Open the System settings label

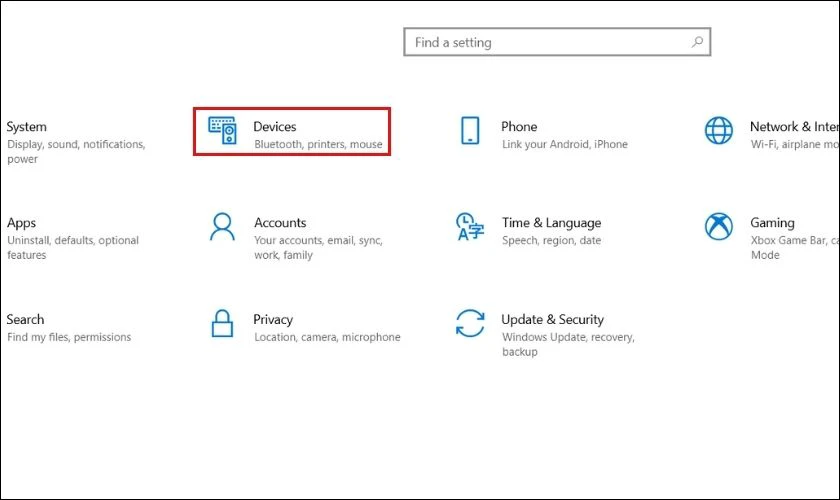click(27, 127)
